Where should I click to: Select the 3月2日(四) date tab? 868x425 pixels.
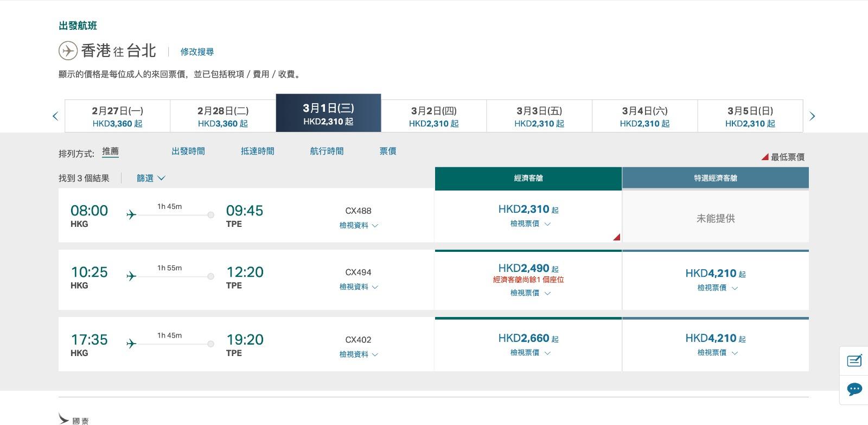point(433,116)
